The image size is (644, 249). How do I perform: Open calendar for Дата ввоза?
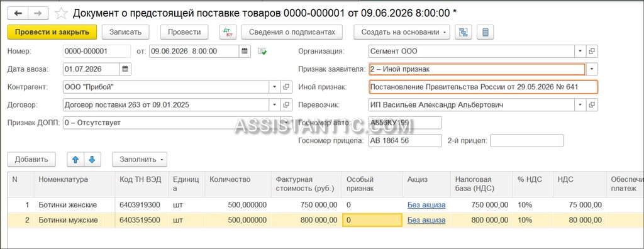(125, 69)
